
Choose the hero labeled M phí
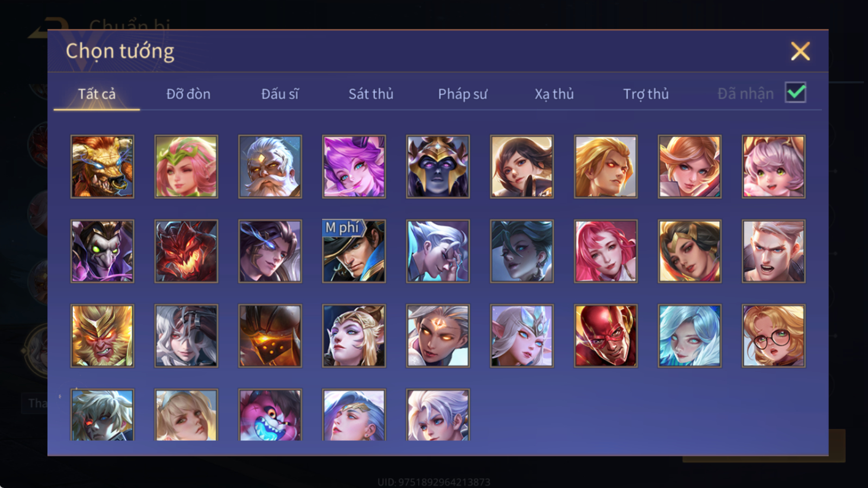click(x=354, y=251)
